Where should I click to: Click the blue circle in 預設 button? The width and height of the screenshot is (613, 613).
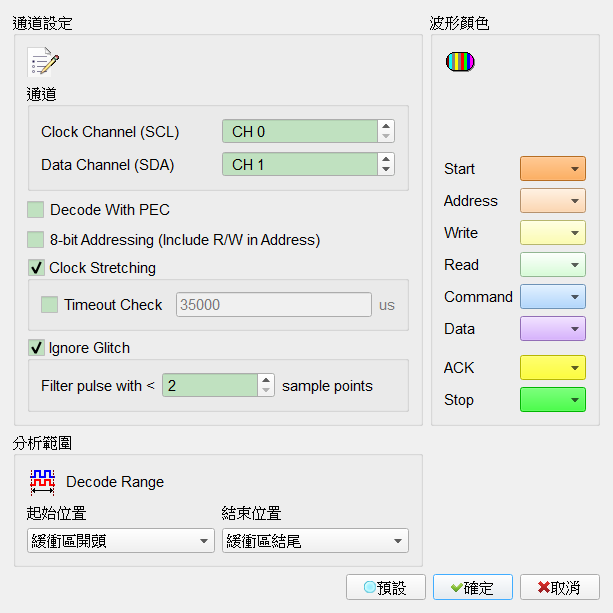point(369,587)
